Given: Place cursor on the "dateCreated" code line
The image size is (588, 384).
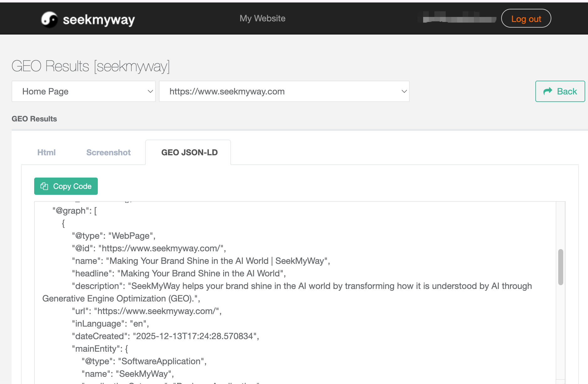Looking at the screenshot, I should tap(165, 336).
